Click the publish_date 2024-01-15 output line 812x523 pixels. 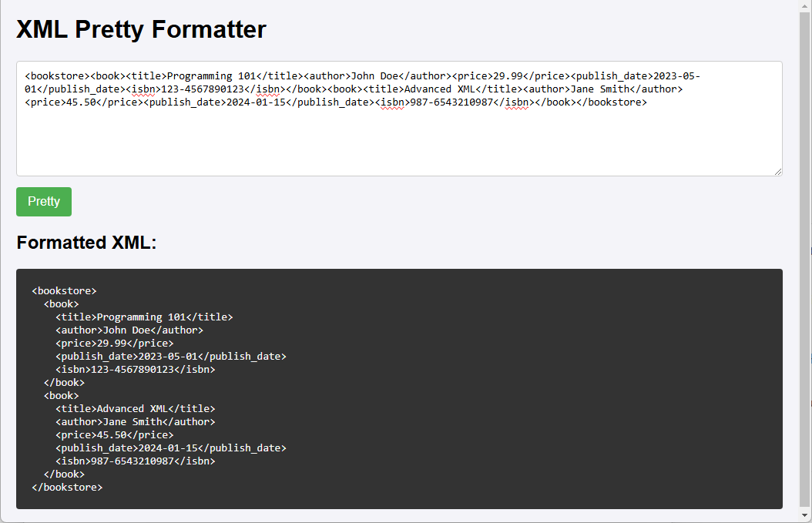[171, 448]
